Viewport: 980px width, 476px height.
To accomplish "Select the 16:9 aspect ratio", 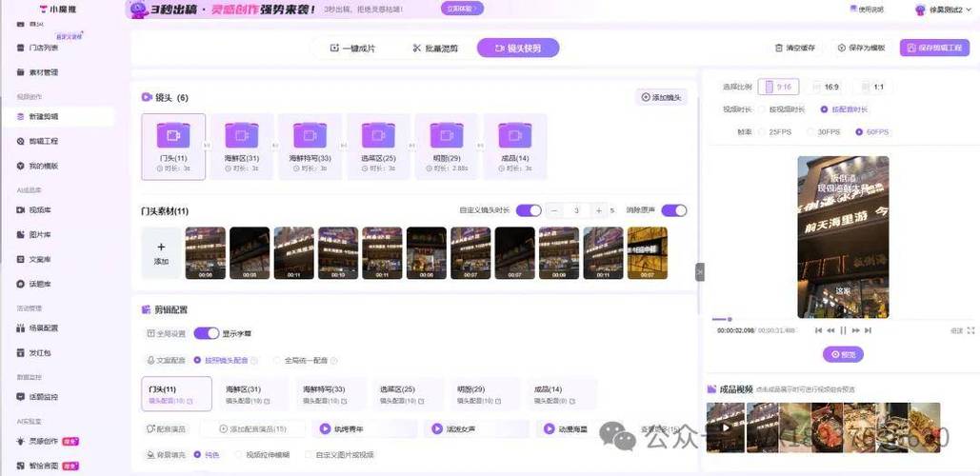I will [825, 87].
